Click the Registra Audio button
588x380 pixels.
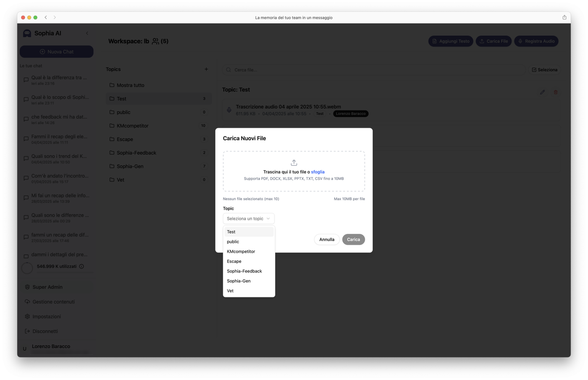point(536,41)
